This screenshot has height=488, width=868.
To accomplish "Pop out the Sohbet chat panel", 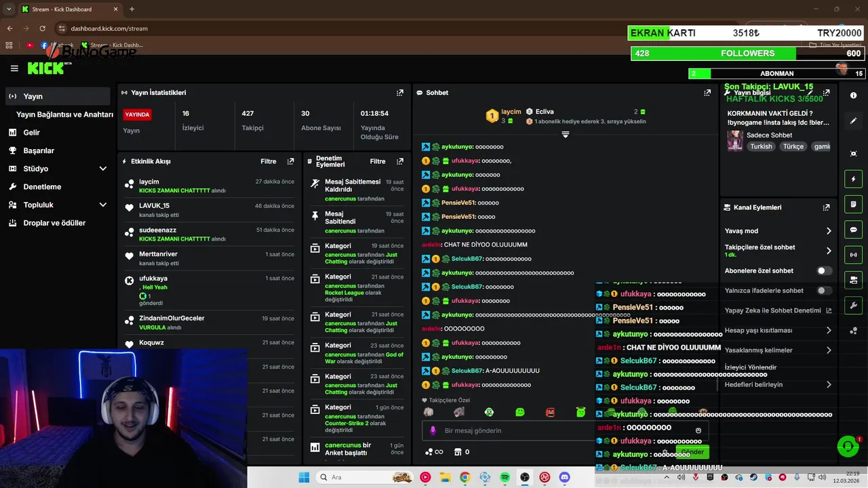I will [x=707, y=93].
